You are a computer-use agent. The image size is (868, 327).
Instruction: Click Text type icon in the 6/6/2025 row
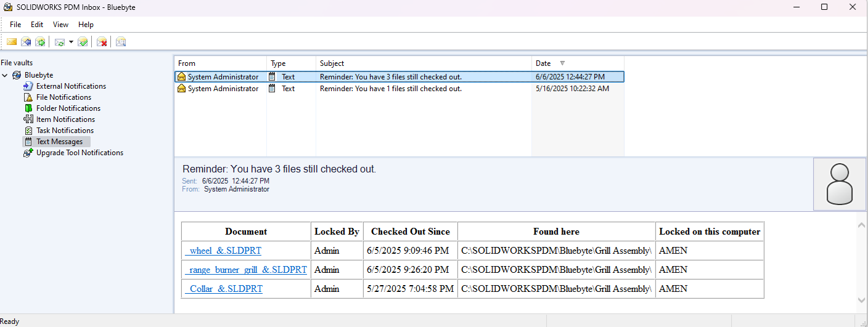click(272, 77)
